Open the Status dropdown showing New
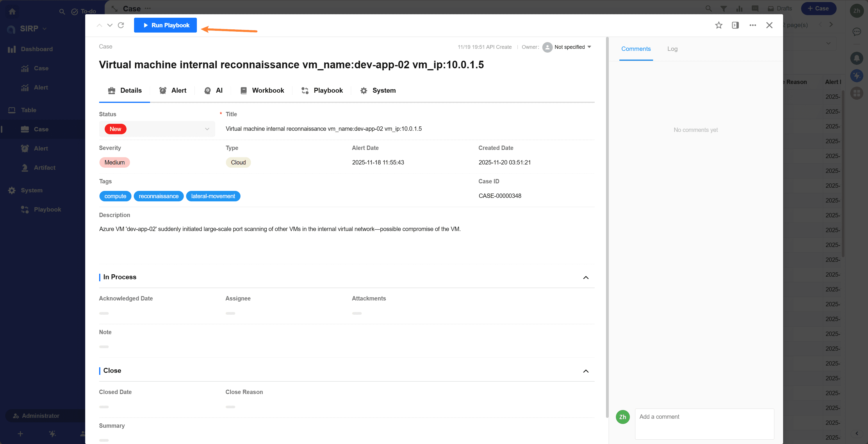The height and width of the screenshot is (444, 868). pos(157,129)
